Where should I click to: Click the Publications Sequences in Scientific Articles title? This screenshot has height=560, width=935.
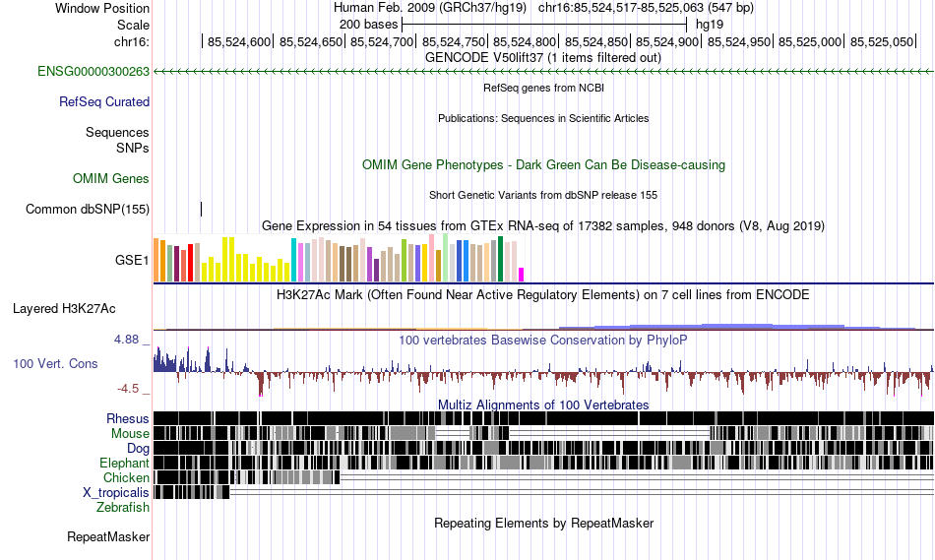tap(543, 118)
